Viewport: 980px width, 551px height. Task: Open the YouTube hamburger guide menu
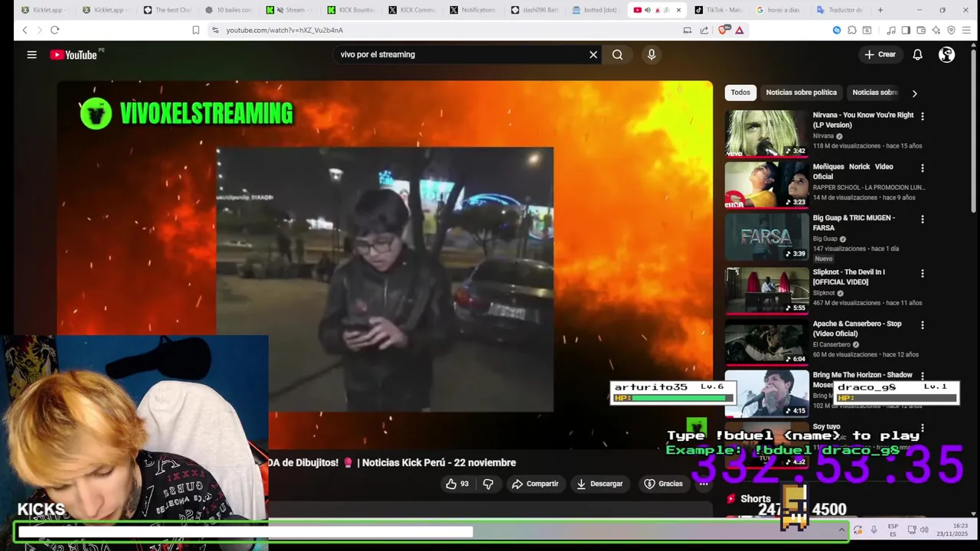(31, 54)
